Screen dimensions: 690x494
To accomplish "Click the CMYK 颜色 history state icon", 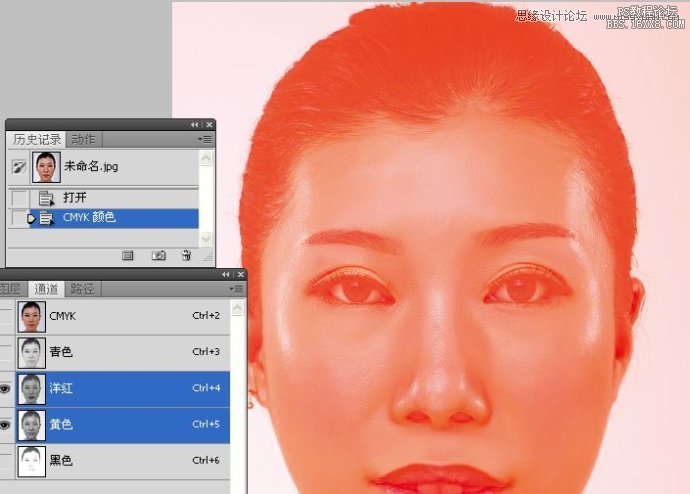I will (x=45, y=217).
